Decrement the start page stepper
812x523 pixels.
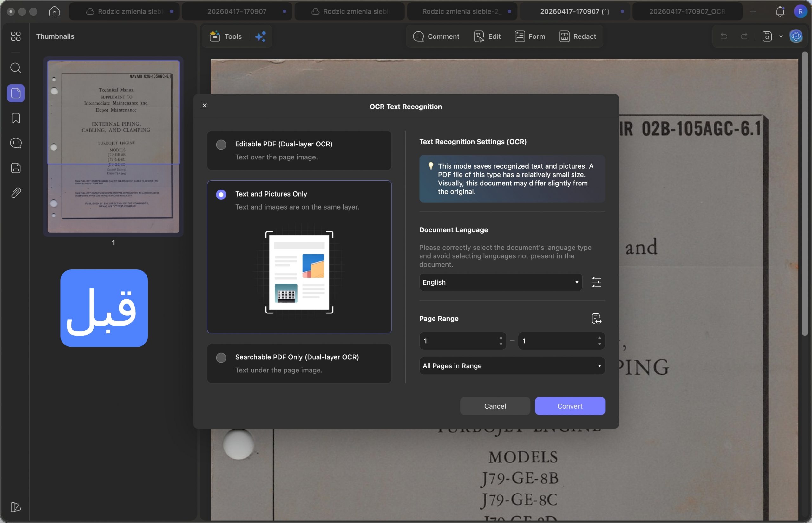tap(501, 344)
